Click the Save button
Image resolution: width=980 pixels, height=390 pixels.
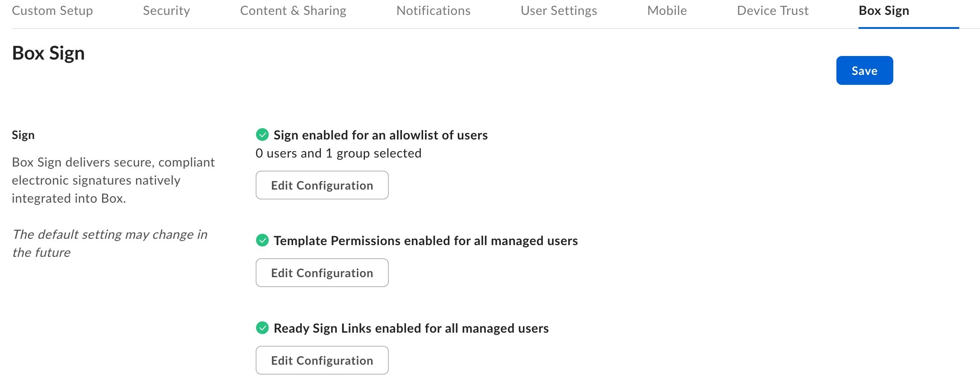[x=864, y=70]
